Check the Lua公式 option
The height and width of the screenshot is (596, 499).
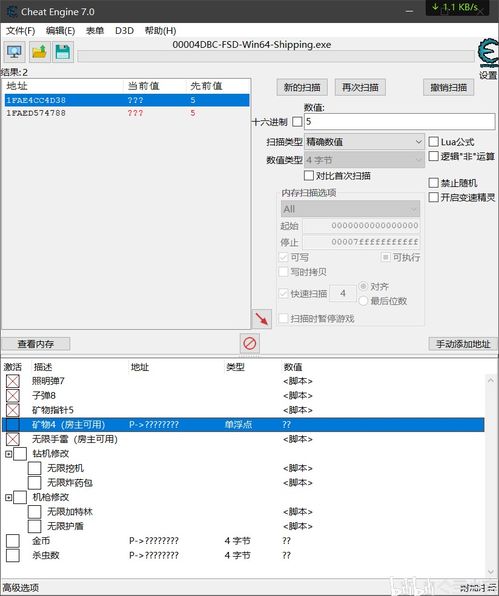point(434,142)
